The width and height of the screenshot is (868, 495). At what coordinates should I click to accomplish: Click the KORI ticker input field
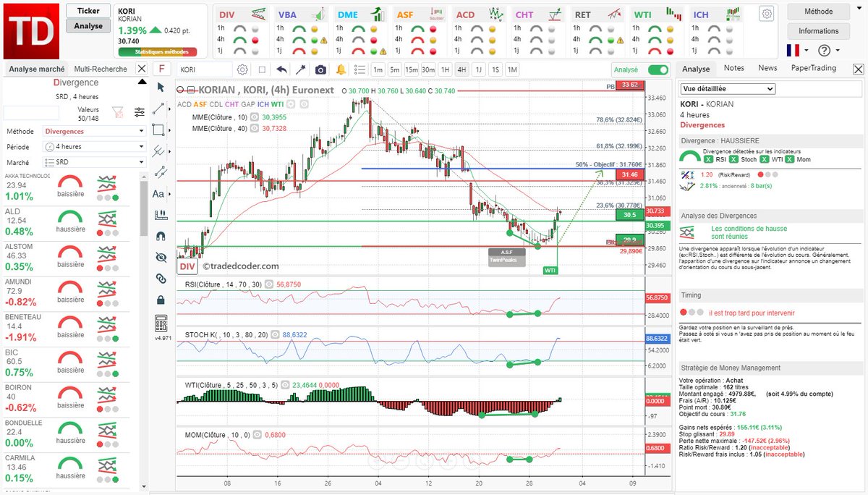click(x=205, y=69)
